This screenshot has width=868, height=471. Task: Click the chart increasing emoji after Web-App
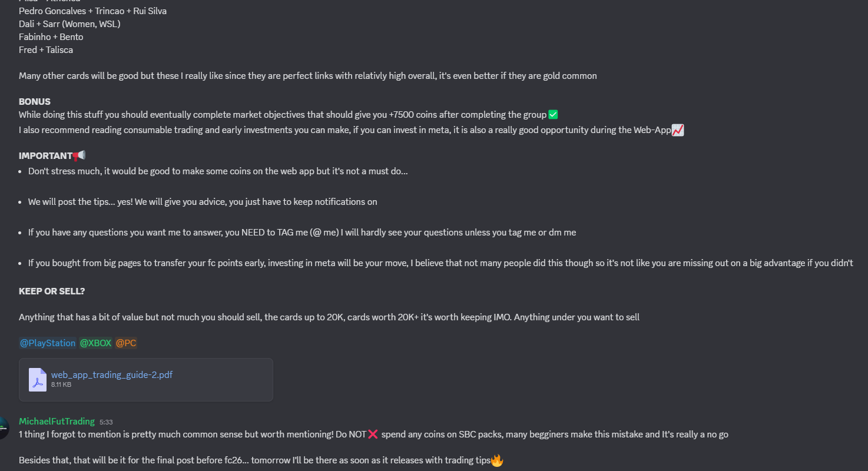pyautogui.click(x=678, y=130)
